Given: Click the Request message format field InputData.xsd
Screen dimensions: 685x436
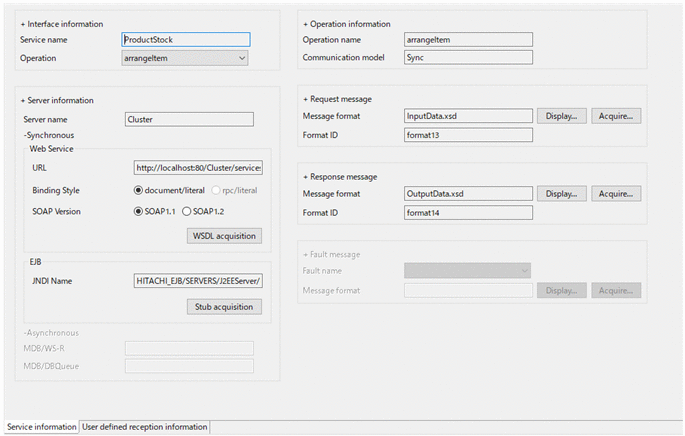Looking at the screenshot, I should click(468, 116).
